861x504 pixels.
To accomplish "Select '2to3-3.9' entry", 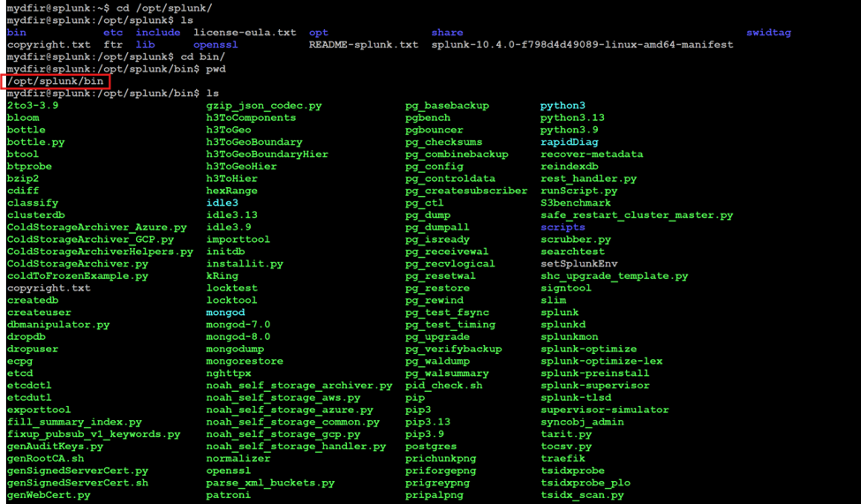I will (x=33, y=105).
